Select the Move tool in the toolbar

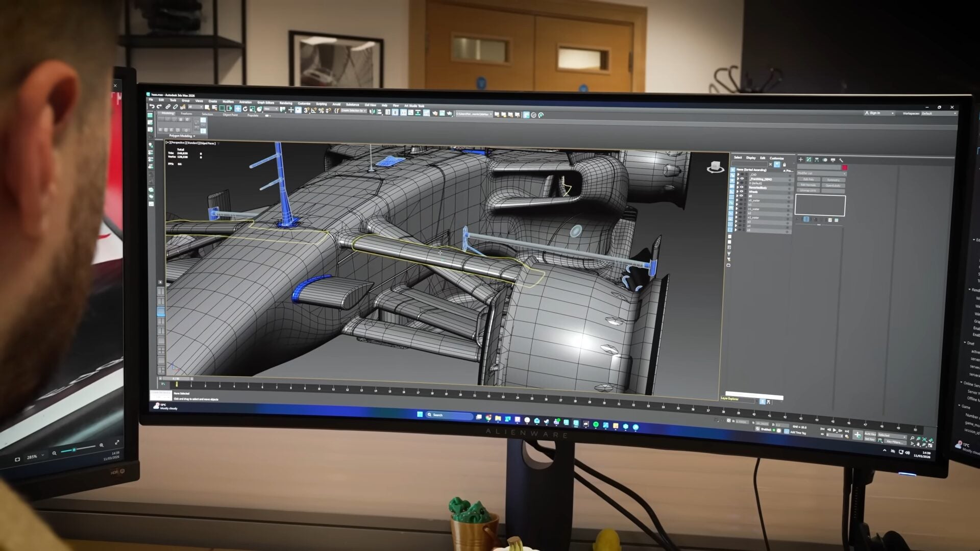tap(238, 108)
